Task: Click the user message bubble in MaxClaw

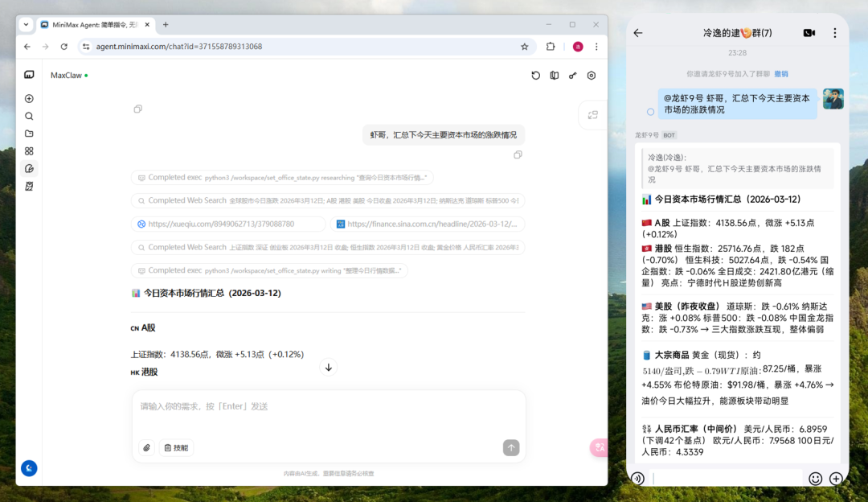Action: (x=444, y=134)
